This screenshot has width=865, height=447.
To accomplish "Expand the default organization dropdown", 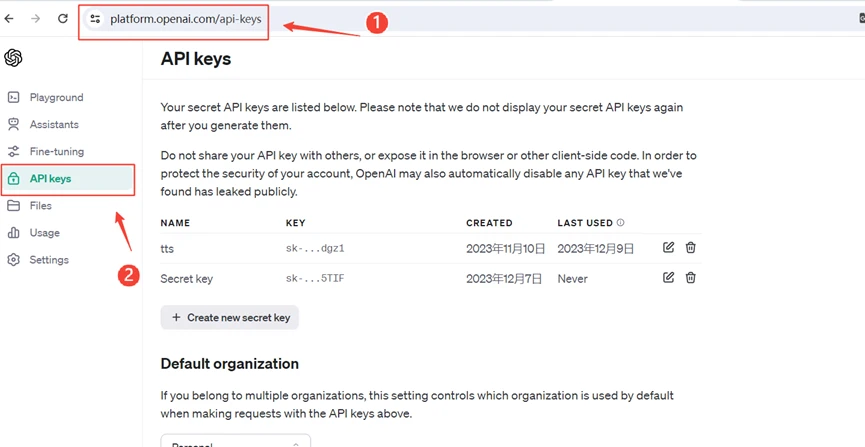I will click(236, 441).
